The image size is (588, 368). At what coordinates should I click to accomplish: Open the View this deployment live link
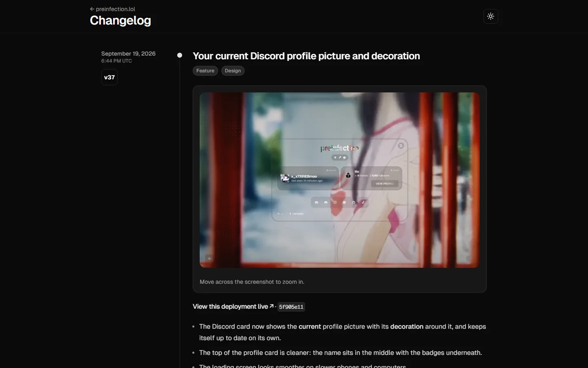pos(230,307)
